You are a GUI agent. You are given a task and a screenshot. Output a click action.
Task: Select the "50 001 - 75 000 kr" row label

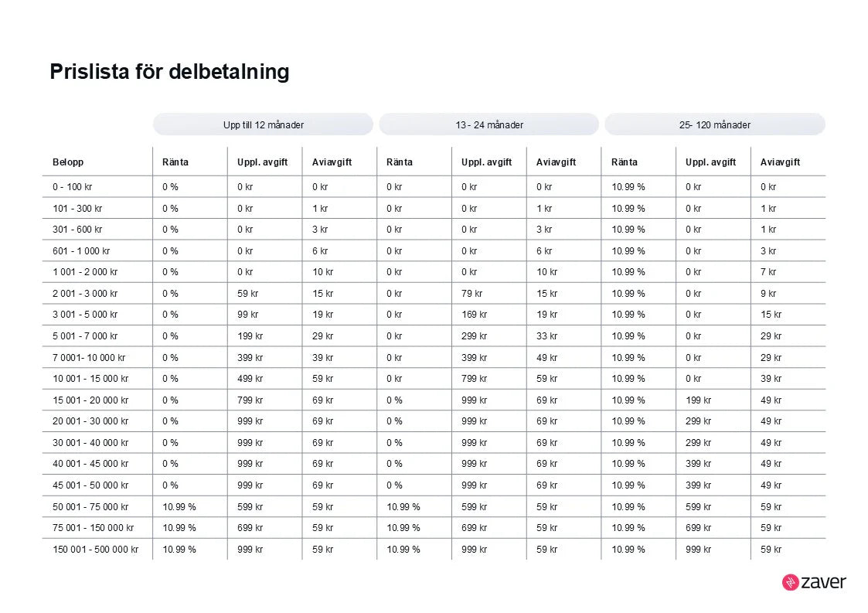pos(90,507)
